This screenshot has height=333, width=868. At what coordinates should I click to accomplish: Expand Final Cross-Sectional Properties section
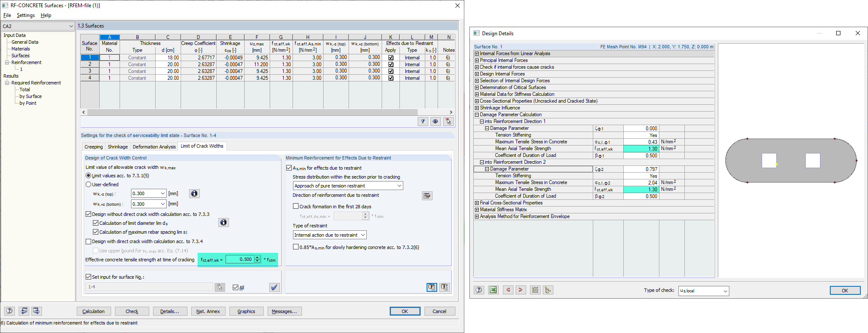pos(477,203)
